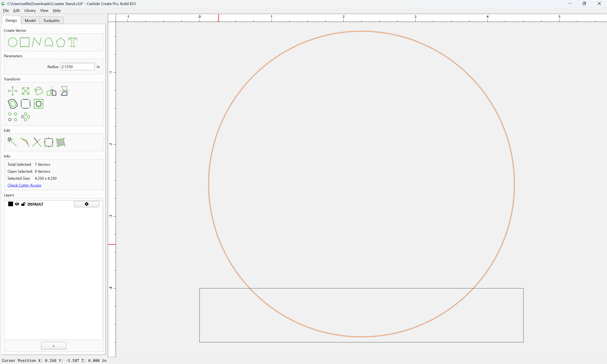Click the Check Cutter Access link

(24, 185)
